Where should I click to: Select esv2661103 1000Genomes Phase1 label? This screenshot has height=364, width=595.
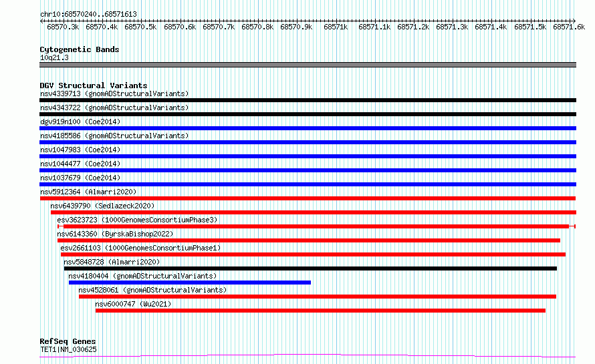point(140,248)
